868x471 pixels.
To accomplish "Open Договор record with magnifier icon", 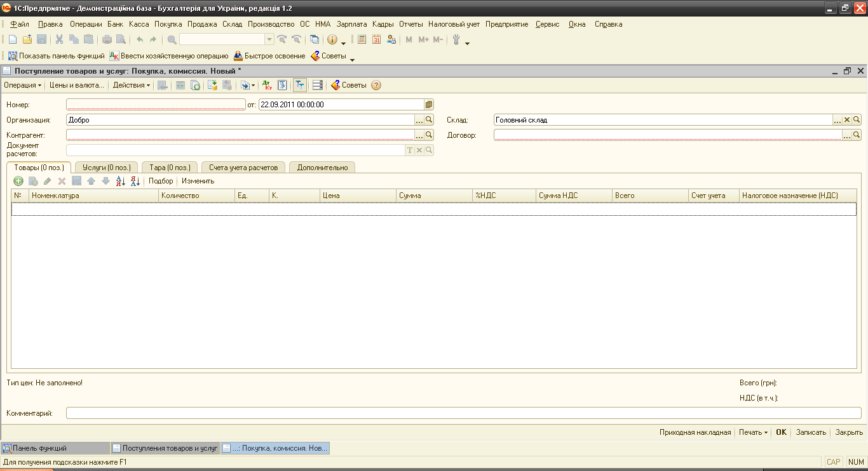I will (857, 135).
